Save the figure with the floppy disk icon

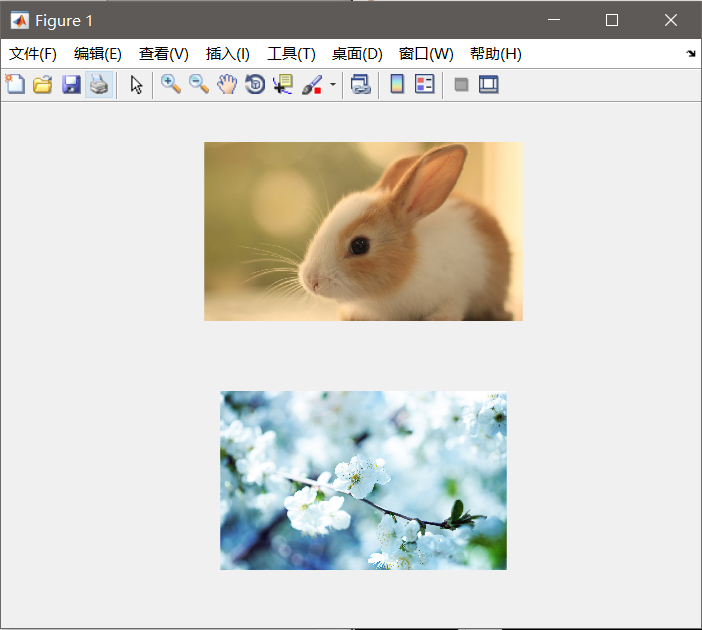[x=71, y=84]
